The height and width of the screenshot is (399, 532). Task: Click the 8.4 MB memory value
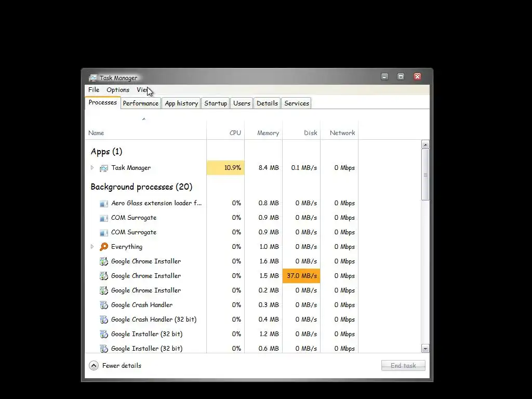(269, 168)
